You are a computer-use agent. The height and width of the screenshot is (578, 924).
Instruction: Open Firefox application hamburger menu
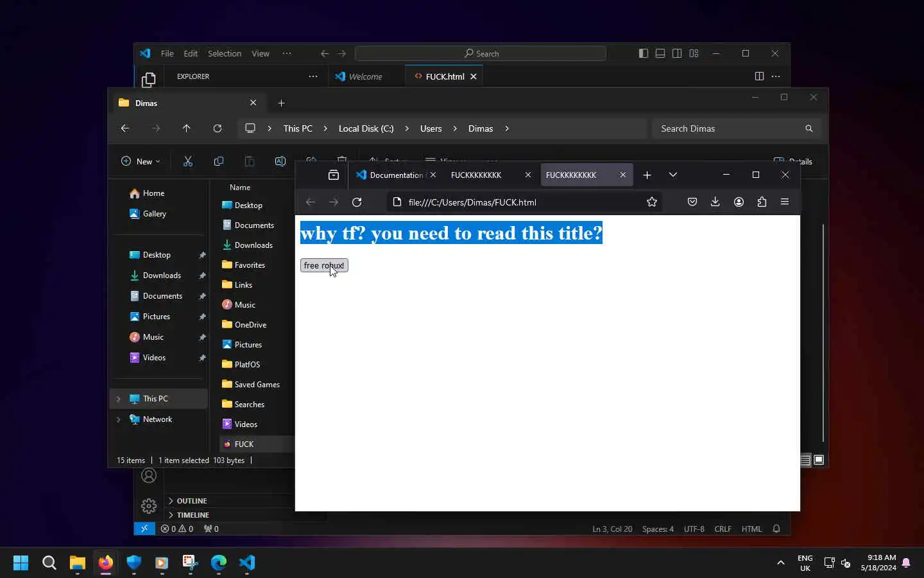785,202
